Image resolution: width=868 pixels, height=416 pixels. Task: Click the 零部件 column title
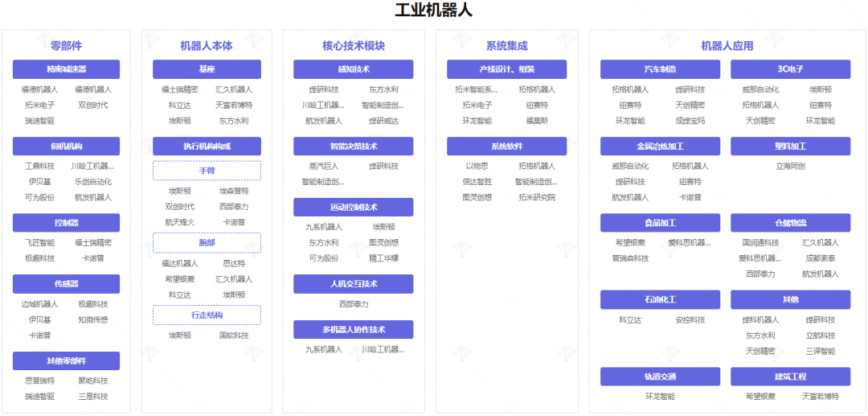(x=66, y=46)
